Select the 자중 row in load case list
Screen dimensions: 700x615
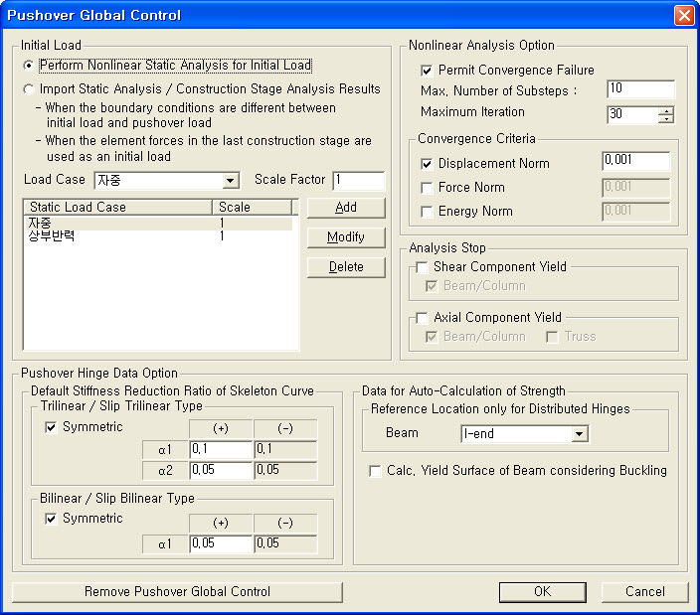[x=159, y=223]
